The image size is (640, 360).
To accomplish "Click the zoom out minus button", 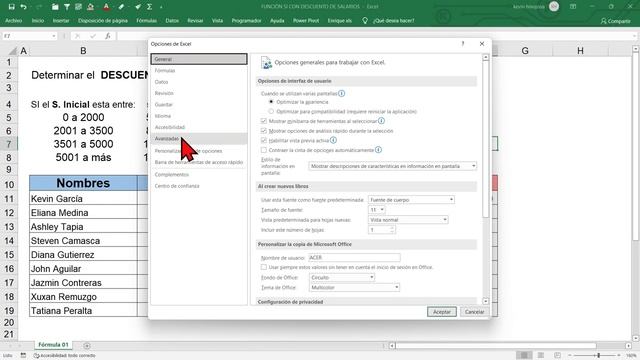I will point(570,356).
